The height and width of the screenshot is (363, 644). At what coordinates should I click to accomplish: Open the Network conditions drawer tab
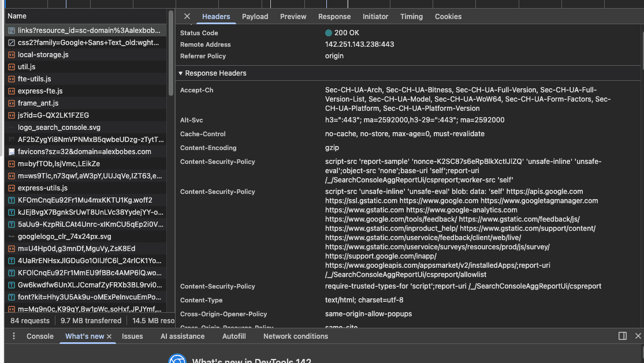295,336
